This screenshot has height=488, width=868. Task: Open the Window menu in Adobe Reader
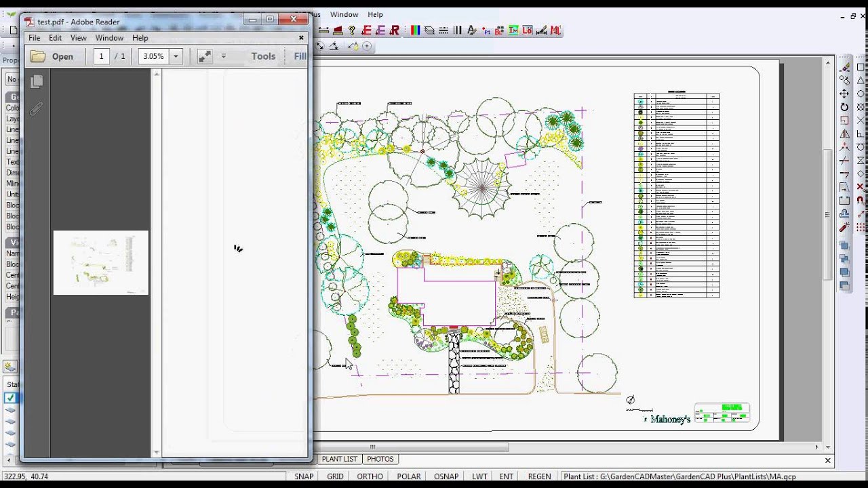tap(109, 38)
